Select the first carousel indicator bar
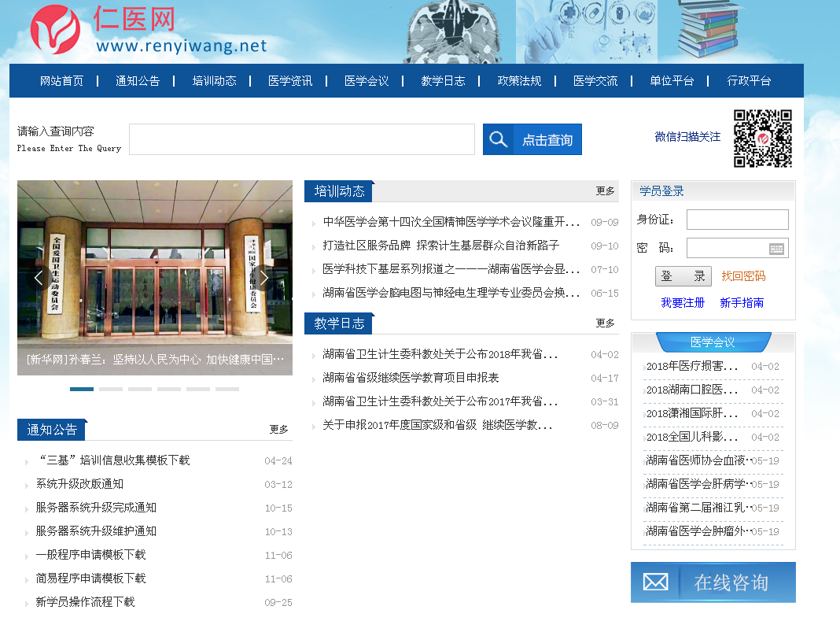Screen dimensions: 840x632 (82, 389)
